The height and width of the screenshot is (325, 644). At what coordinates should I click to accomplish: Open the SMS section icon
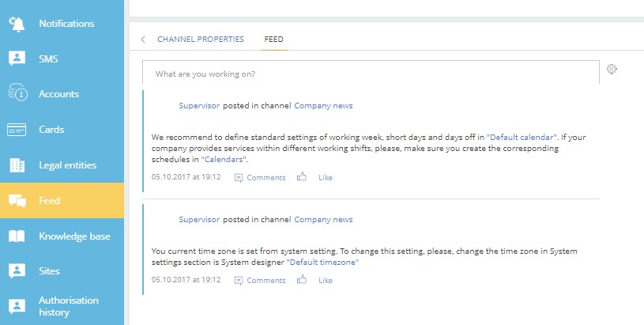(x=17, y=59)
